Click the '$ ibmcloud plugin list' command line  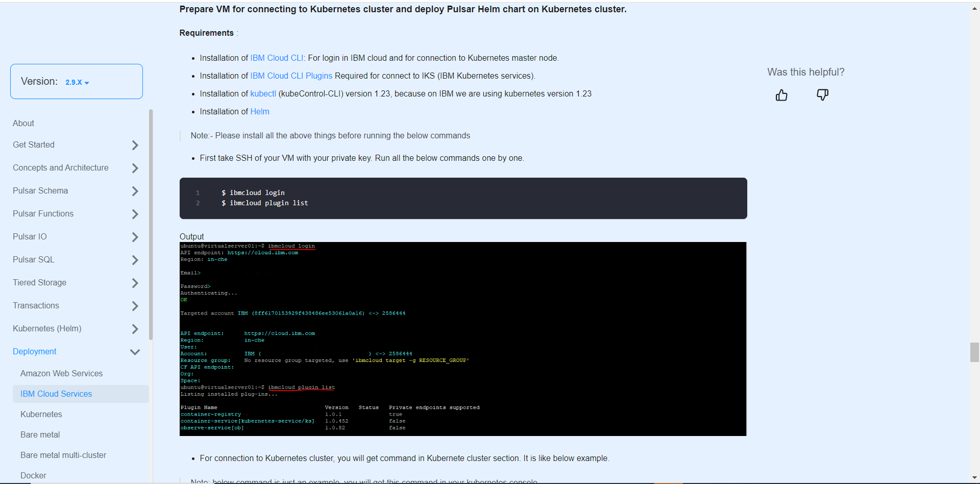pos(265,203)
